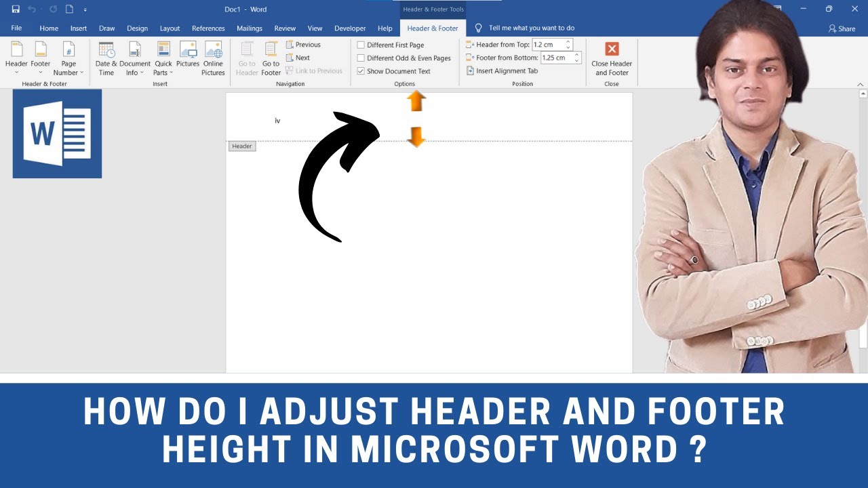Open the References tab
The image size is (868, 488).
point(208,28)
